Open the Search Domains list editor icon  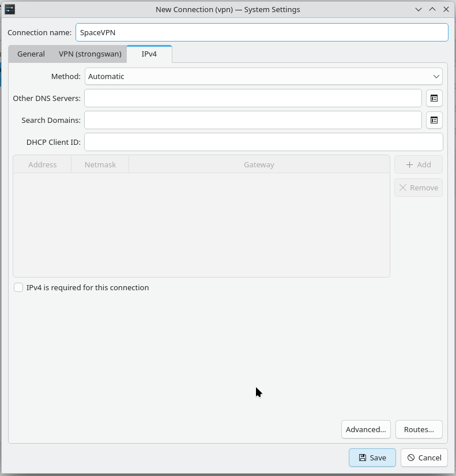pyautogui.click(x=434, y=120)
